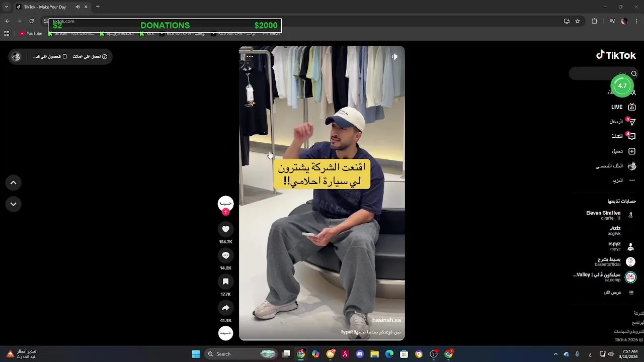Click the phone icon get-app button
The image size is (644, 362).
(50, 57)
